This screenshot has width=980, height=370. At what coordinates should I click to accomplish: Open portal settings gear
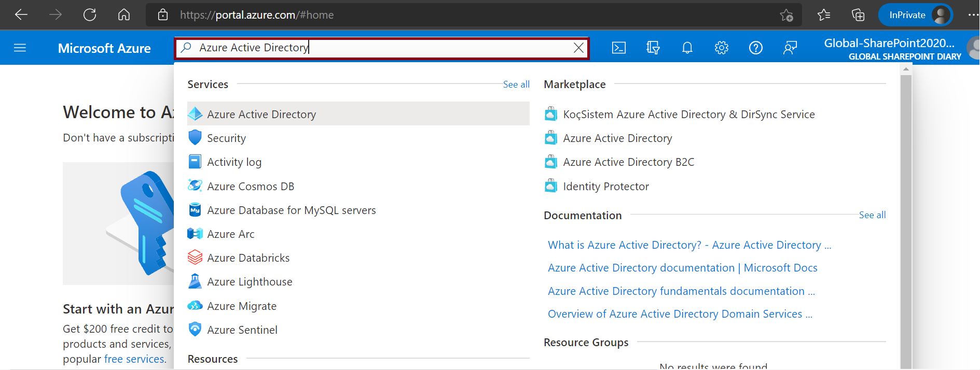pyautogui.click(x=722, y=48)
